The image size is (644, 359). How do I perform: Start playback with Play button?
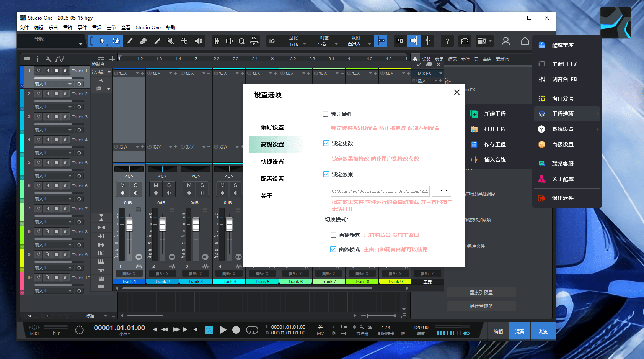click(223, 330)
